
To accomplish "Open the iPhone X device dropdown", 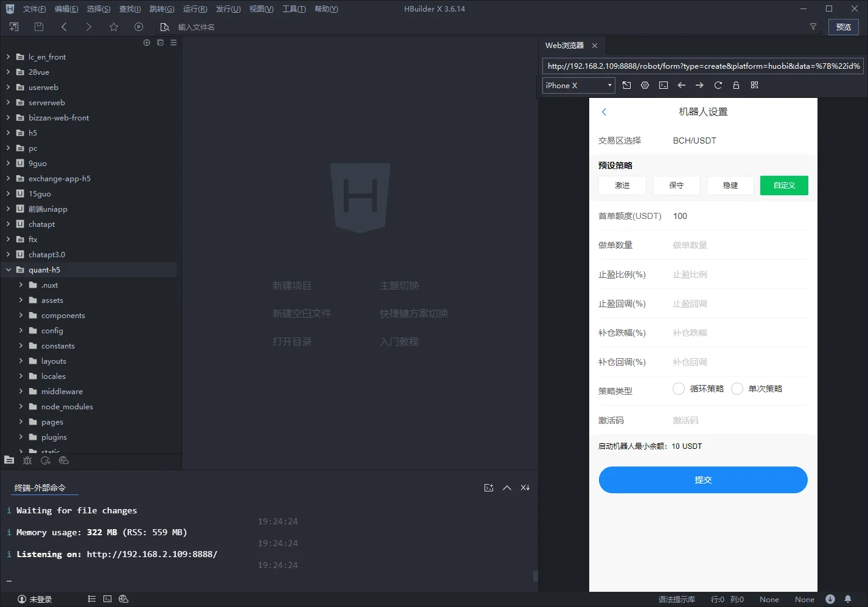I will coord(578,85).
